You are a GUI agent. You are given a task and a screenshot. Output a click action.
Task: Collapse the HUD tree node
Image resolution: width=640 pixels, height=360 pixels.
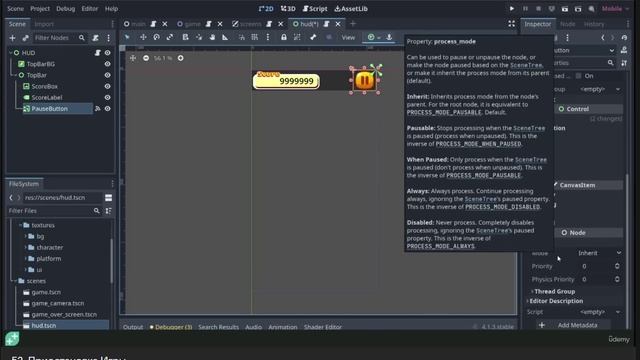coord(10,53)
